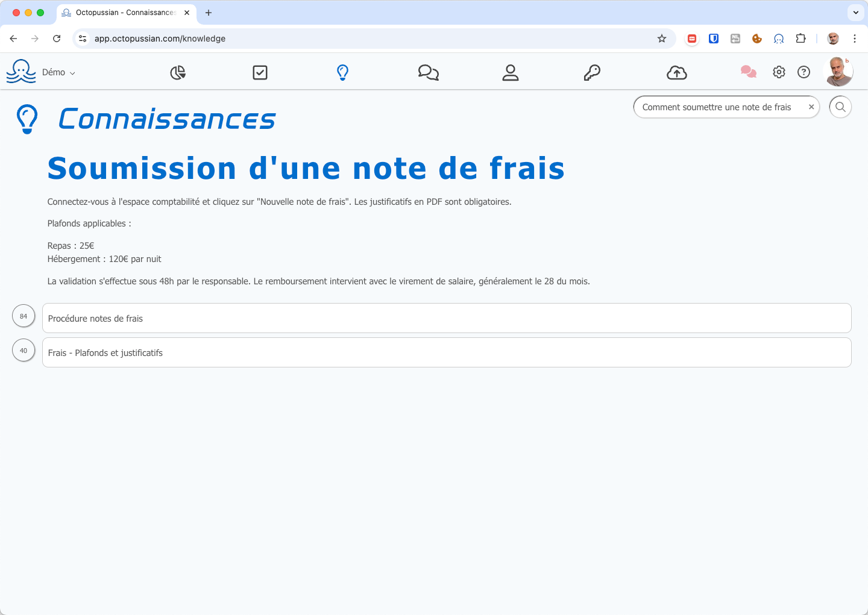Open the pink chat notifications bubbles
This screenshot has height=615, width=868.
[x=748, y=72]
